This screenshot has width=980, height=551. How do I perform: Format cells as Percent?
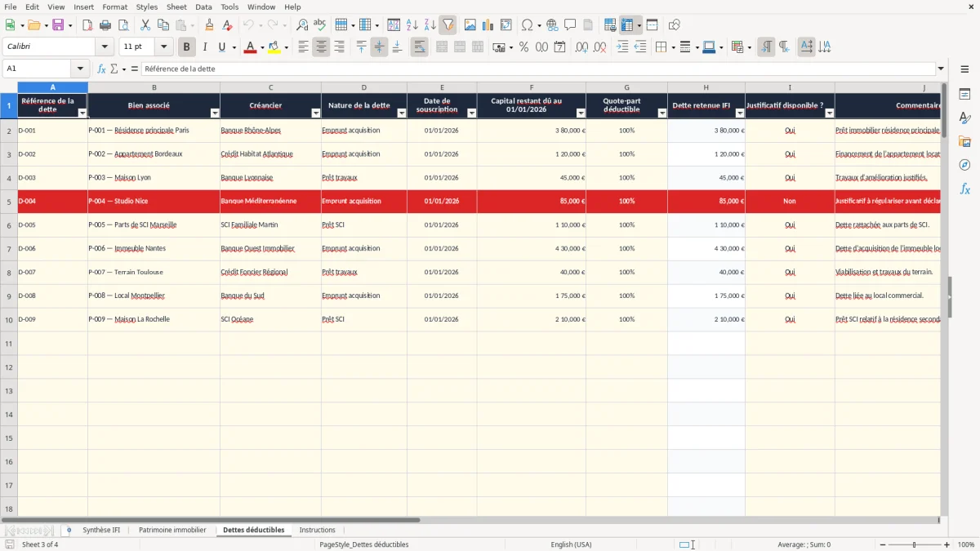pyautogui.click(x=523, y=47)
